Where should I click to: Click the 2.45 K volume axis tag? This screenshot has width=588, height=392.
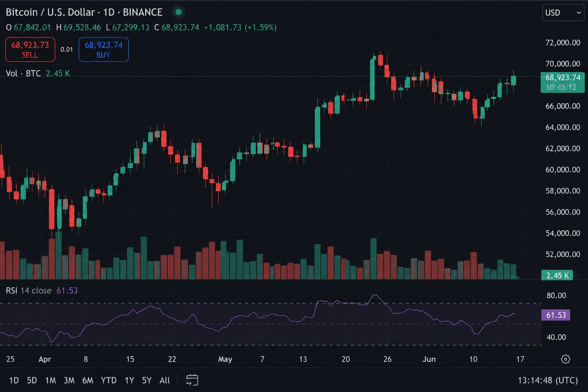(x=557, y=275)
